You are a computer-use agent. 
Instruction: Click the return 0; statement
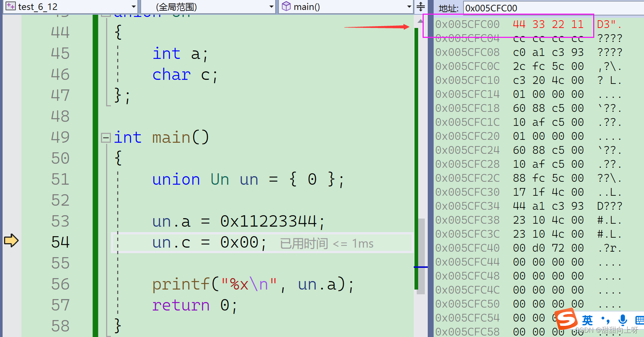pos(194,305)
